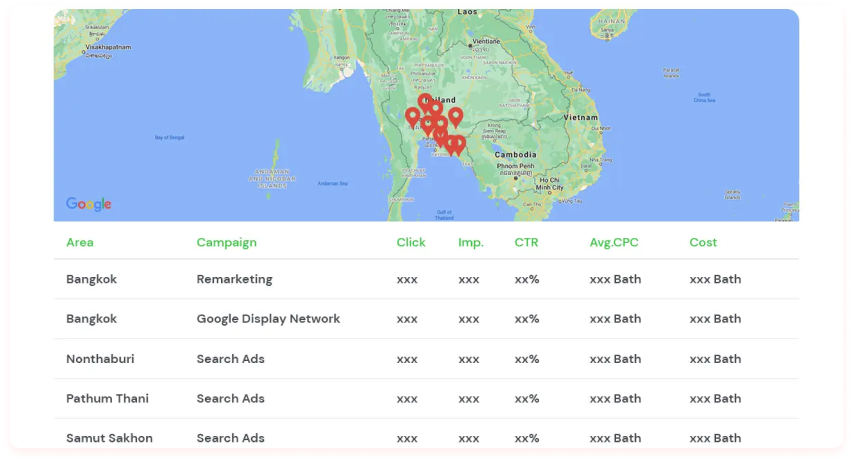Select the Nonthaburi area row
Screen dimensions: 853x462
(x=100, y=359)
